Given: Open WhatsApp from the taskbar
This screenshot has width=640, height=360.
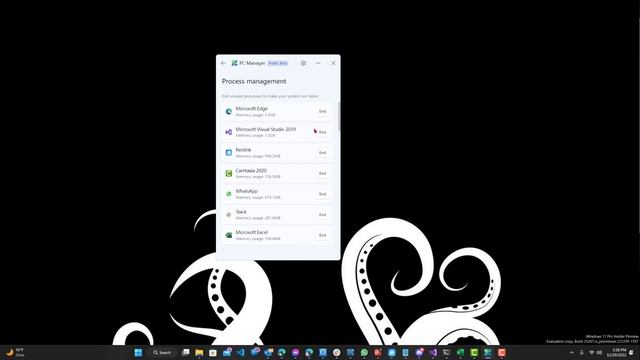Looking at the screenshot, I should (x=364, y=353).
